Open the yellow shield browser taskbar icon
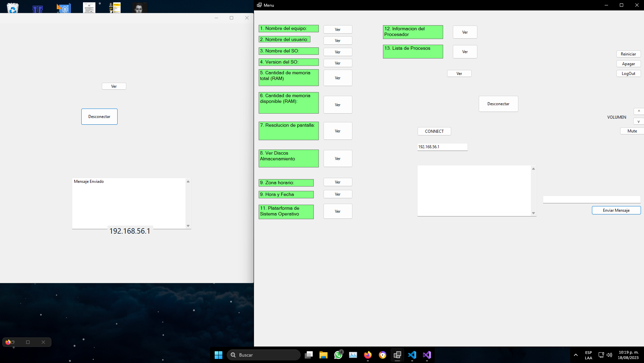 [383, 355]
